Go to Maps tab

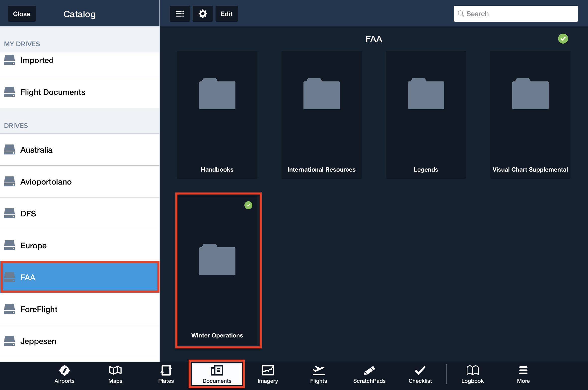[115, 375]
